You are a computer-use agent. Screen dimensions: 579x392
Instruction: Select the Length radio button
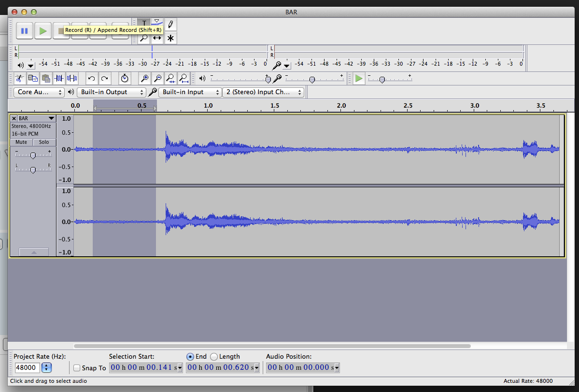(x=214, y=357)
